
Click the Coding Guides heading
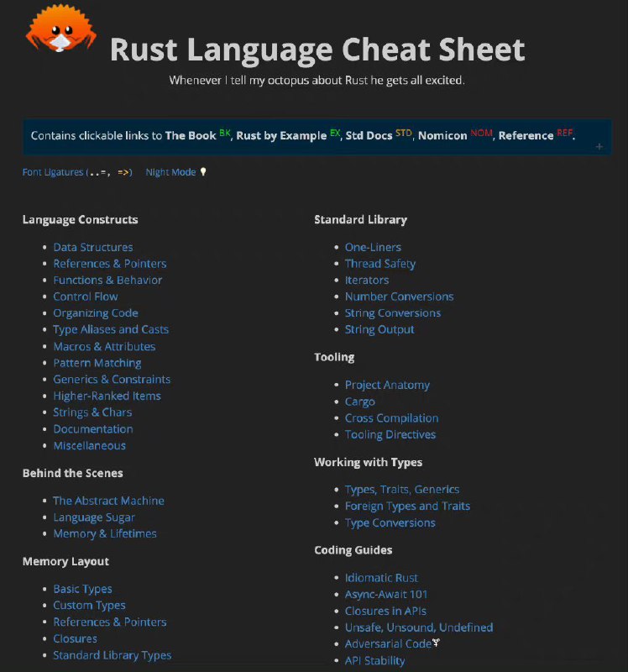[x=353, y=550]
